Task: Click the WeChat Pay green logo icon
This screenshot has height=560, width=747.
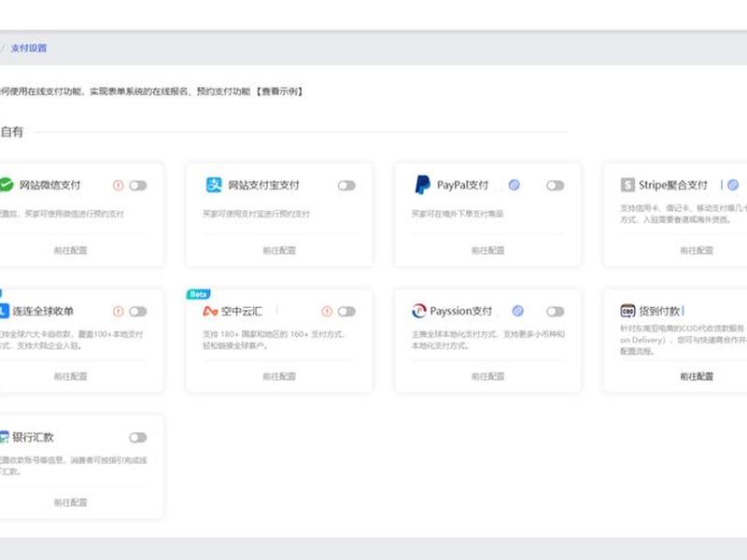Action: (x=7, y=185)
